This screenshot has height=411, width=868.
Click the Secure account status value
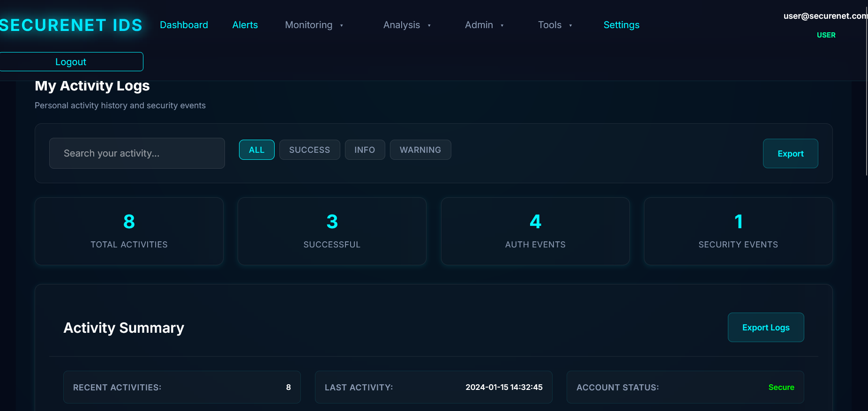coord(781,387)
